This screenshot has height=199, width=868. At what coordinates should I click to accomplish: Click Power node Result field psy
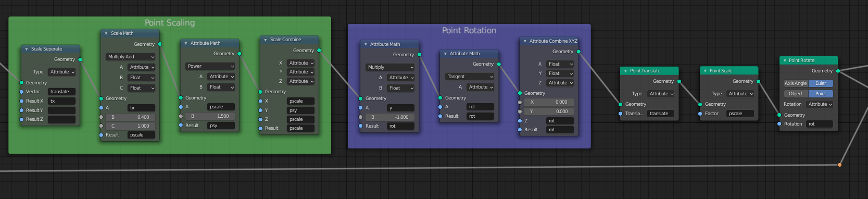(x=221, y=126)
